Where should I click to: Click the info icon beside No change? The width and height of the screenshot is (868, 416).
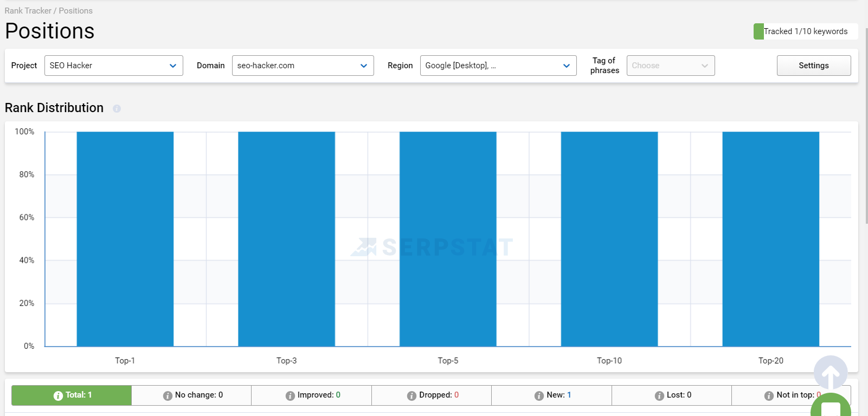coord(168,396)
